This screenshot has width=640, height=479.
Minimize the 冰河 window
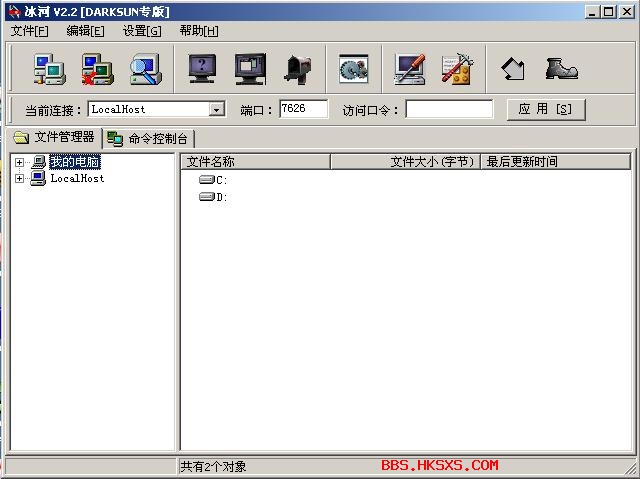(592, 12)
